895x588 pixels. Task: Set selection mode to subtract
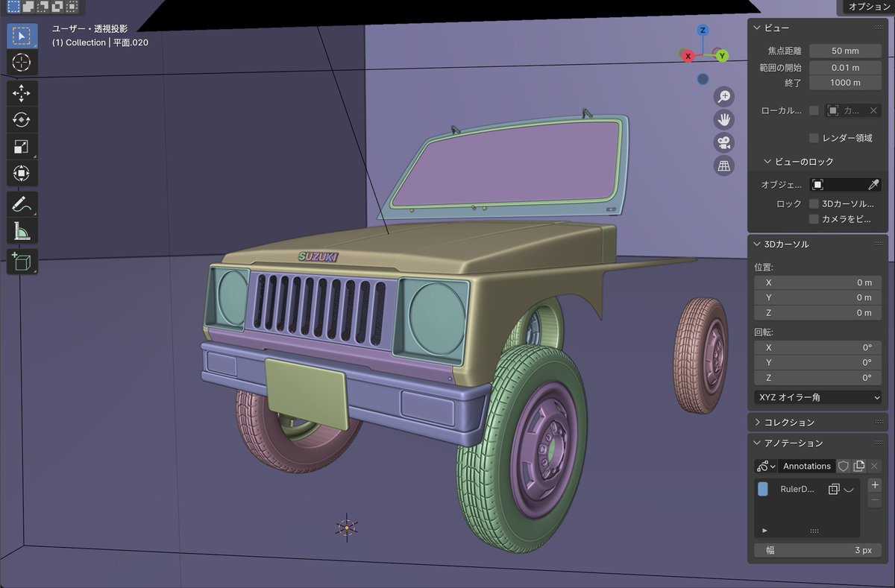pos(42,7)
